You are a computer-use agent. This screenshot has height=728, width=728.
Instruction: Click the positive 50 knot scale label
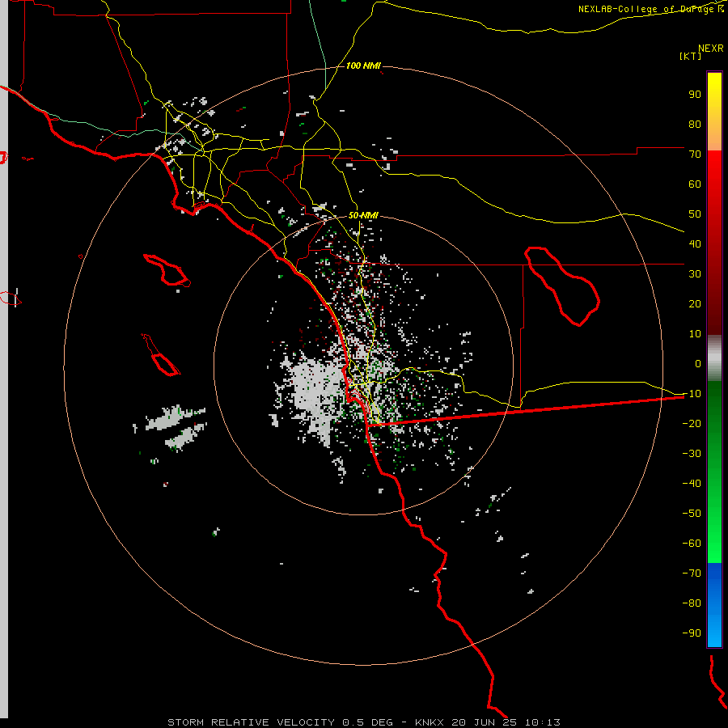(695, 214)
